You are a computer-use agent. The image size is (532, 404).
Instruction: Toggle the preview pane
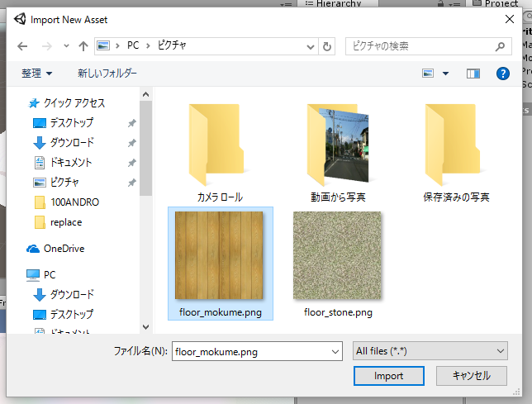pyautogui.click(x=473, y=74)
